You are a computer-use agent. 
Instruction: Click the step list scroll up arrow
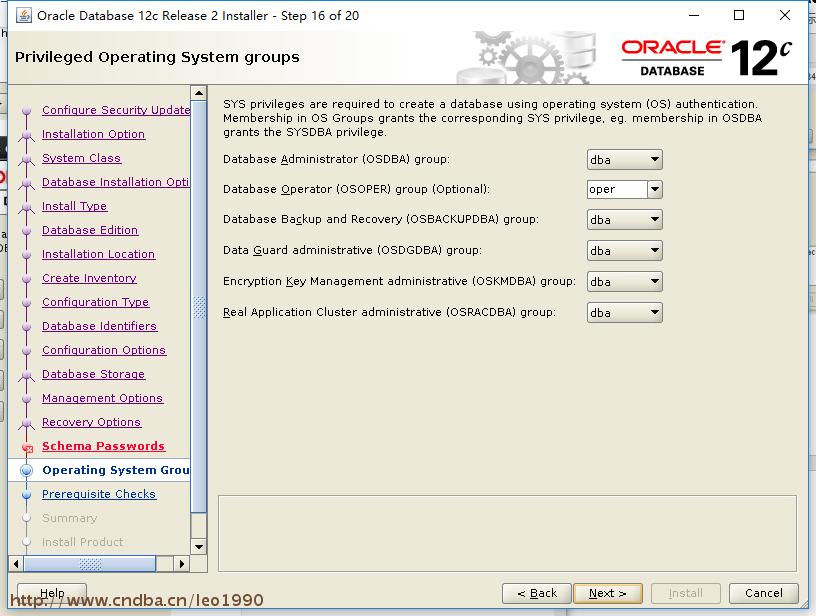(x=199, y=93)
